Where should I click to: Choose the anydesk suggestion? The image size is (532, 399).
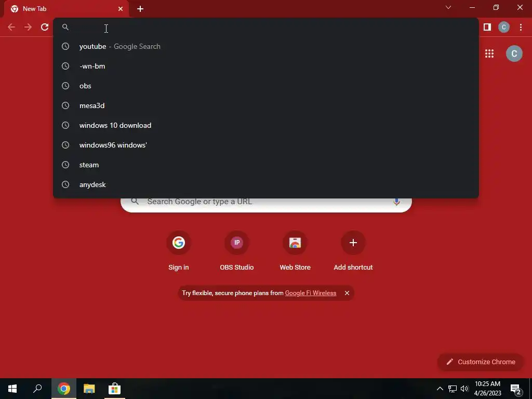[x=266, y=184]
